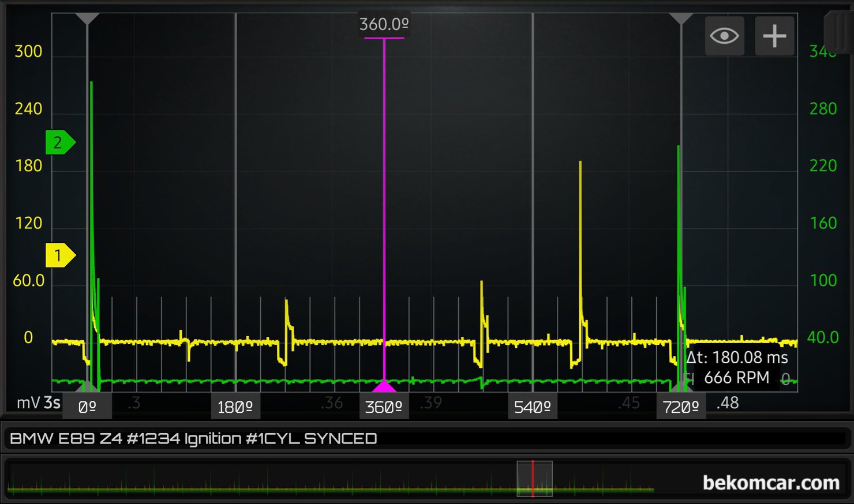This screenshot has height=504, width=854.
Task: Click the magenta cursor triangle at bottom
Action: coord(384,386)
